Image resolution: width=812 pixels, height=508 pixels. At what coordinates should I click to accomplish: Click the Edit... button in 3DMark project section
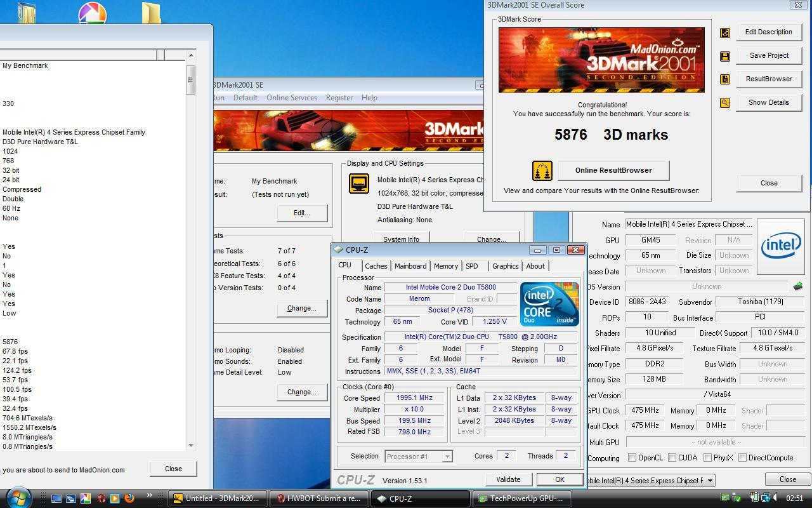tap(302, 213)
